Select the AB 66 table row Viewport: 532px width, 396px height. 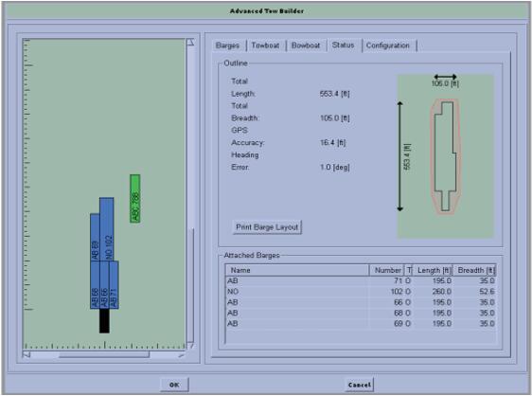(x=361, y=302)
